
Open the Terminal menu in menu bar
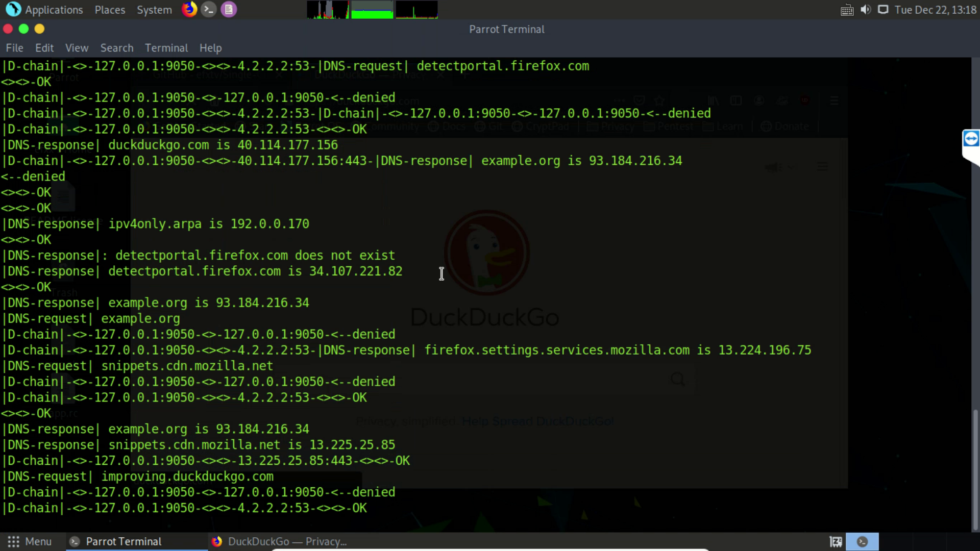166,48
